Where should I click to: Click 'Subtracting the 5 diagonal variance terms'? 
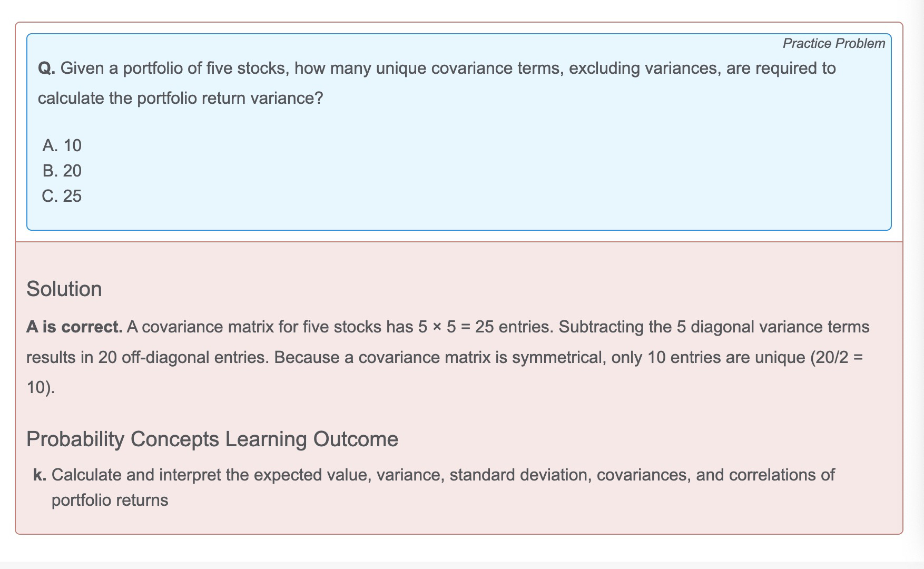tap(714, 327)
